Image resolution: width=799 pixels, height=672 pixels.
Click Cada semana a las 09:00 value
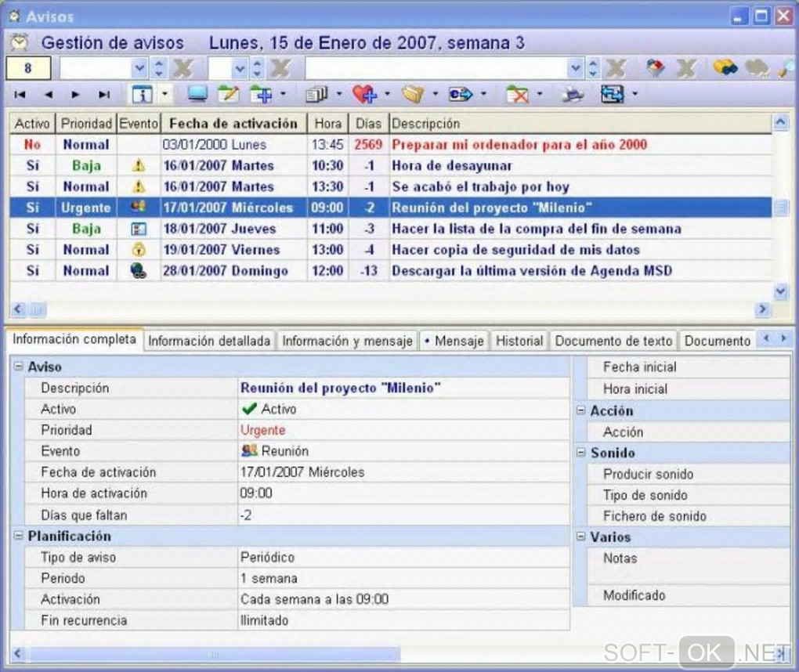pos(314,599)
